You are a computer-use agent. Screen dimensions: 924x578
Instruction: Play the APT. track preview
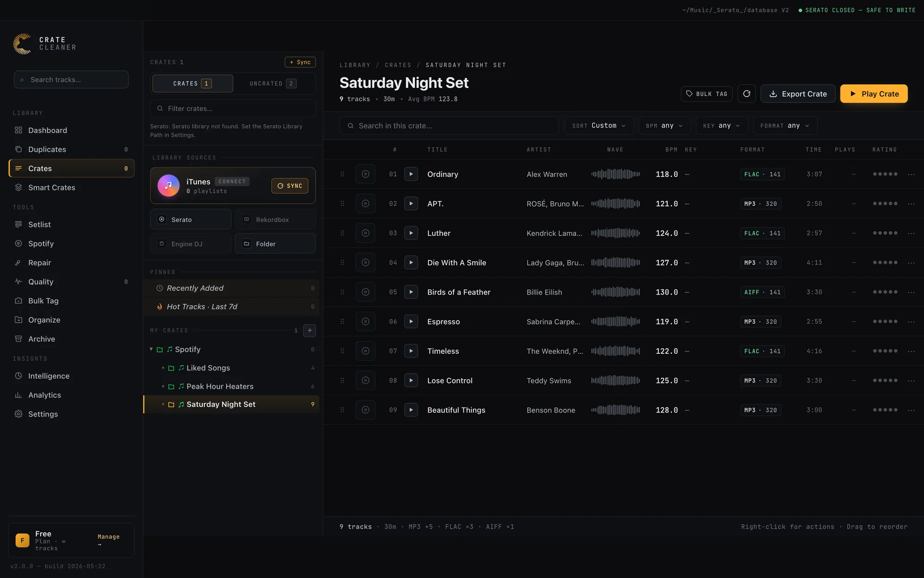pyautogui.click(x=411, y=203)
